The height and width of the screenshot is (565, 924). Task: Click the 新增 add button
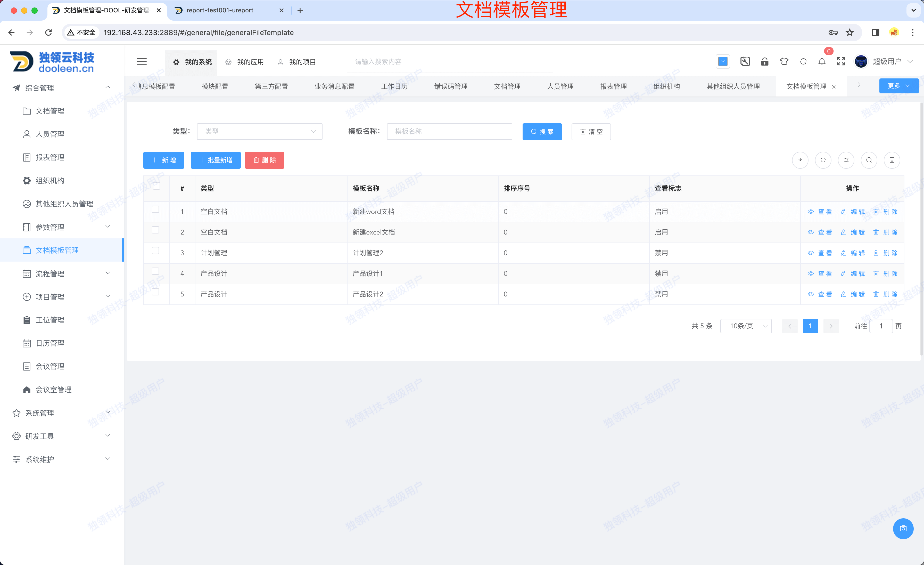[163, 160]
